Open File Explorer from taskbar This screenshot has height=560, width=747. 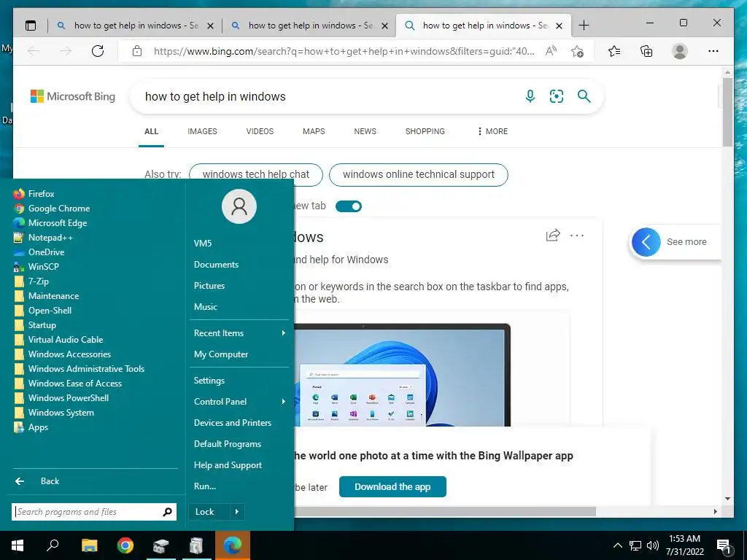pyautogui.click(x=90, y=545)
